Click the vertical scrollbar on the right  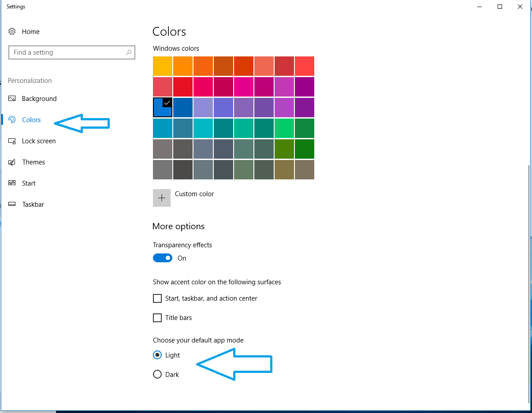point(528,282)
